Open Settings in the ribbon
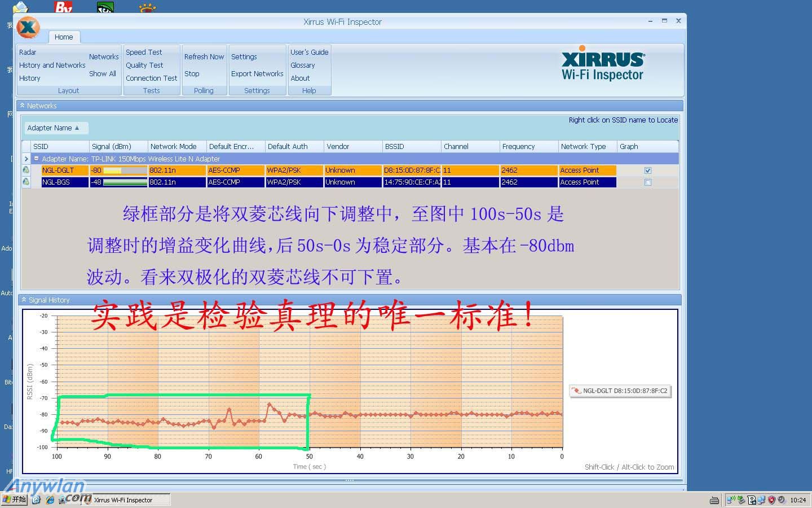Viewport: 812px width, 508px height. pyautogui.click(x=244, y=56)
